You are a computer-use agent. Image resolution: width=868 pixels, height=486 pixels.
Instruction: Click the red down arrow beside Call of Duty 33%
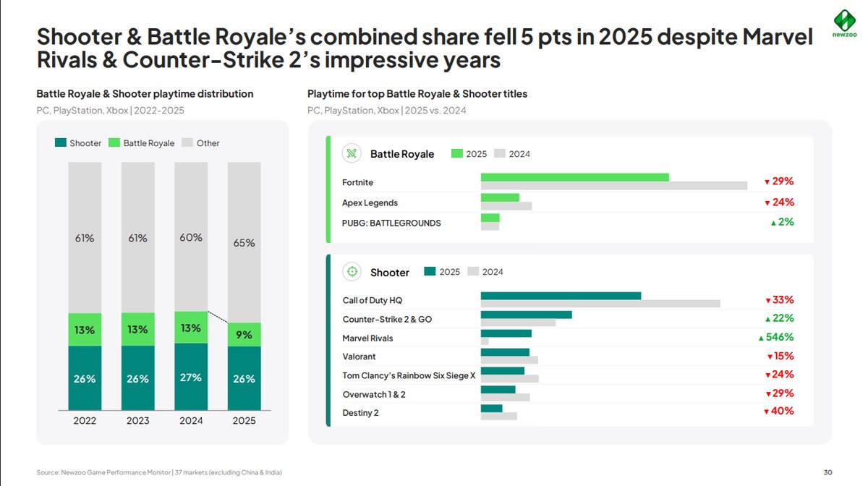pos(767,301)
